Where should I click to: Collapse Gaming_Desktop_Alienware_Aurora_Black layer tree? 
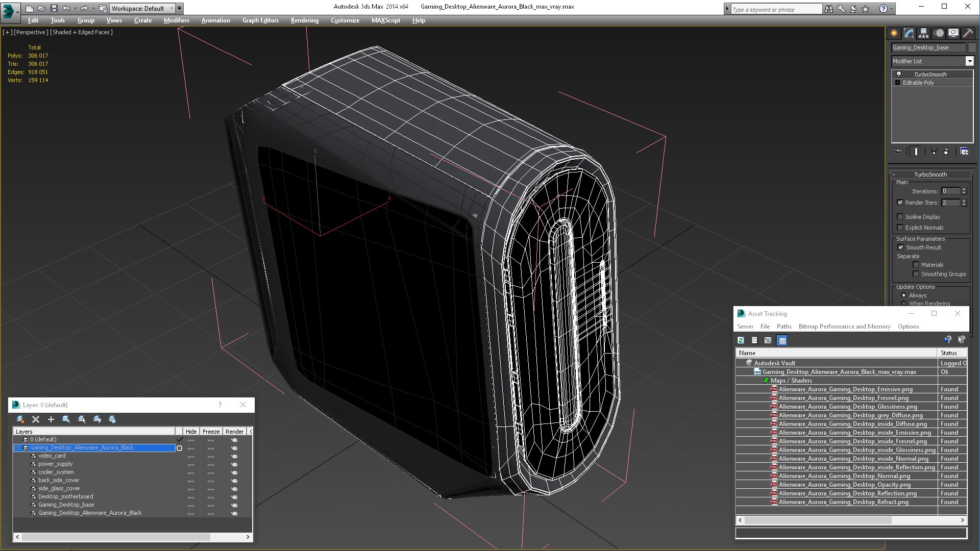17,448
